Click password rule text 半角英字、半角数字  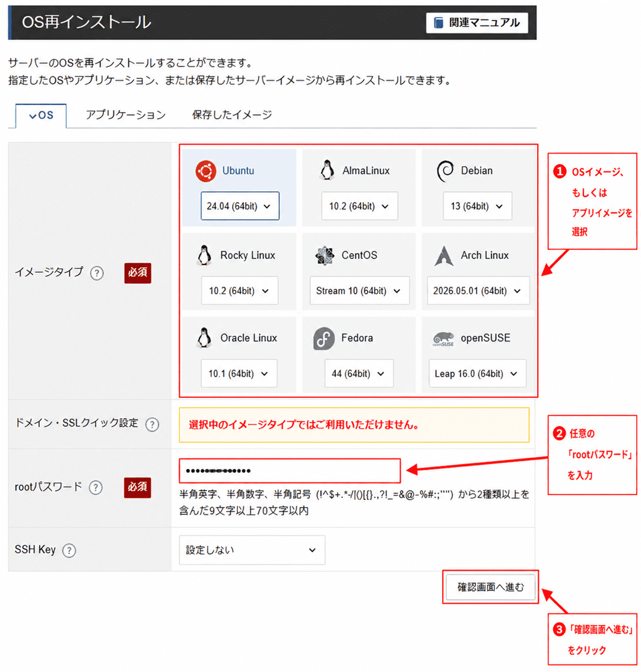[354, 503]
